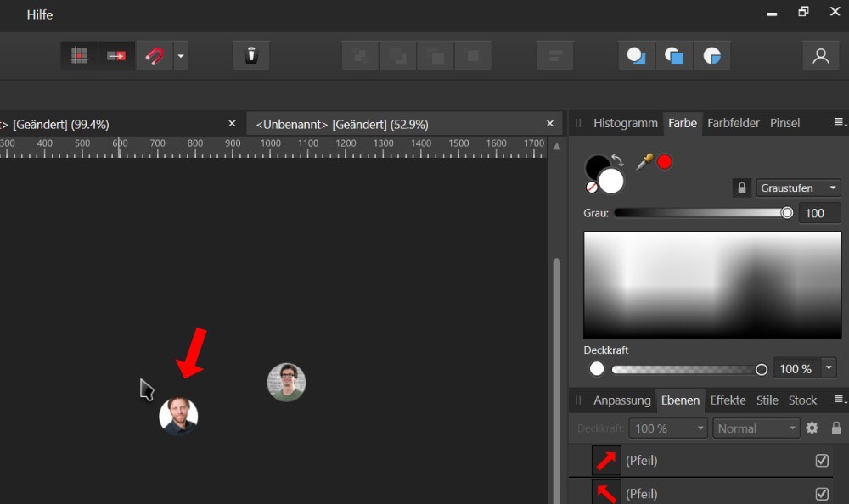The width and height of the screenshot is (849, 504).
Task: Click inside the grayscale gradient picker box
Action: point(712,285)
